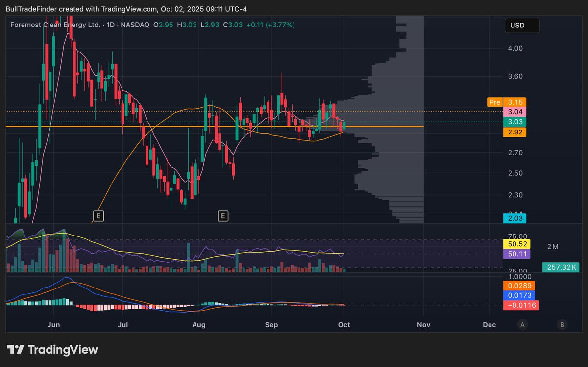Click the first E earnings marker near June
Image resolution: width=588 pixels, height=367 pixels.
click(x=98, y=215)
